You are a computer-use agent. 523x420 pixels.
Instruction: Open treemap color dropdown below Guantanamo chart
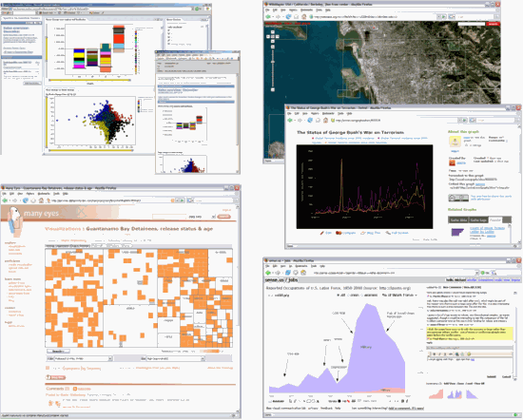pyautogui.click(x=83, y=358)
